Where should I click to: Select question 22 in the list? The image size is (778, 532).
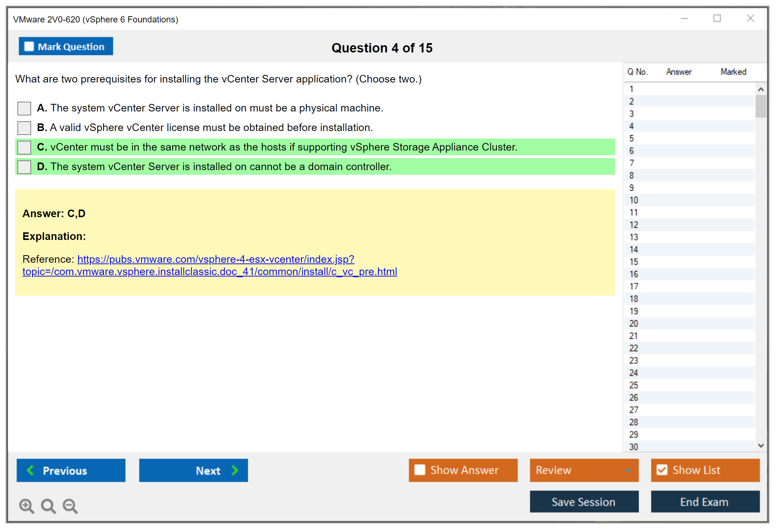[634, 348]
